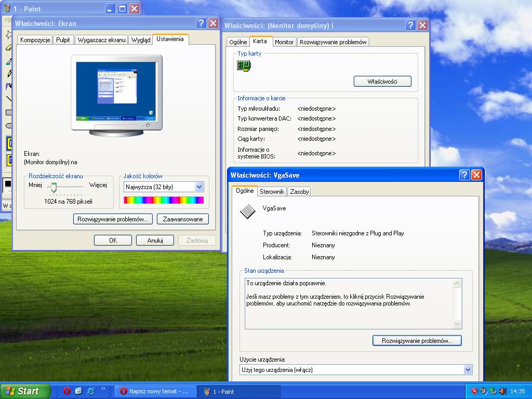Viewport: 532px width, 399px height.
Task: Switch to Napisz nowy temat taskbar button
Action: pos(155,391)
